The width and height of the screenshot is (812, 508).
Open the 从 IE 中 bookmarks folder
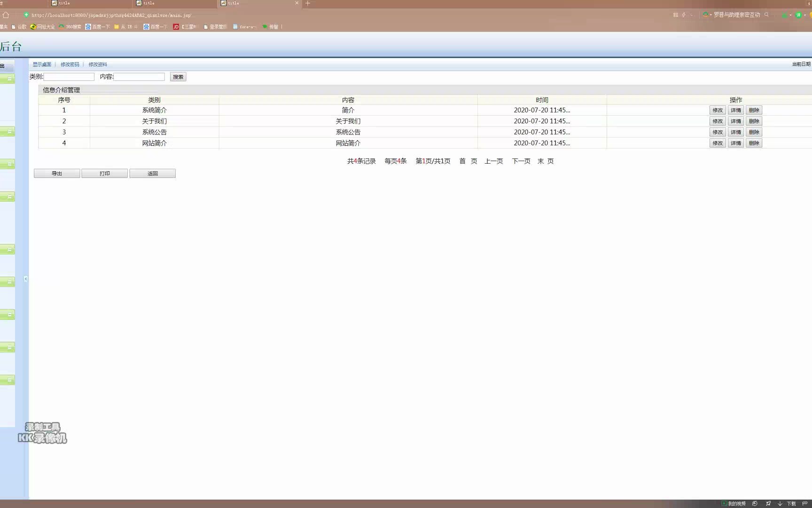click(x=126, y=27)
